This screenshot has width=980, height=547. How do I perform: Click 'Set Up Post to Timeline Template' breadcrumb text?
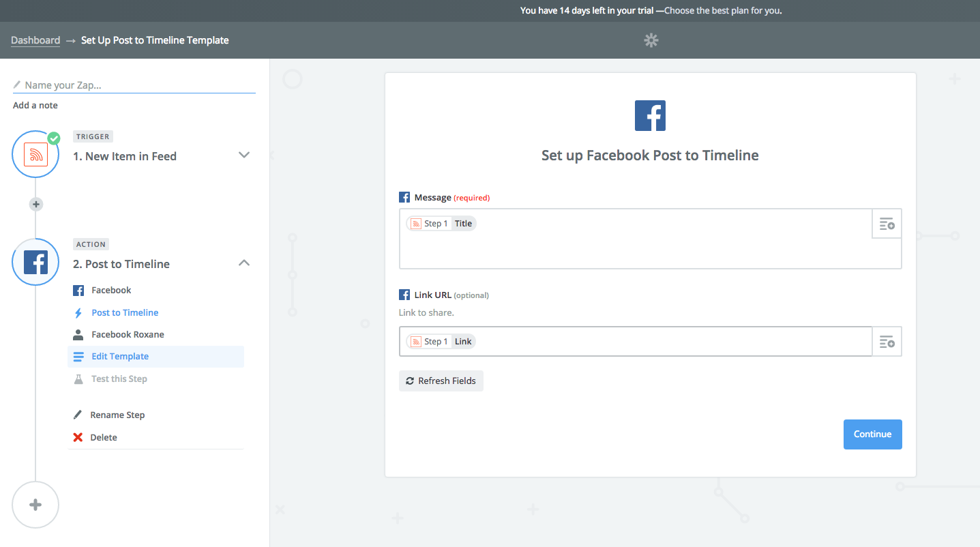click(x=155, y=40)
